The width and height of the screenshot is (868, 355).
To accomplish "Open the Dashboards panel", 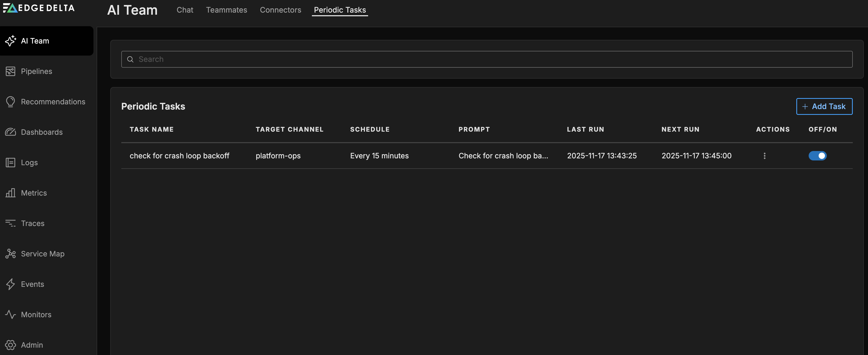I will coord(42,132).
